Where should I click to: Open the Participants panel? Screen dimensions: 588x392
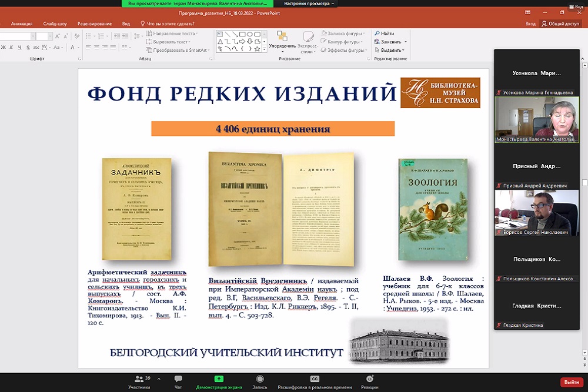tap(139, 380)
